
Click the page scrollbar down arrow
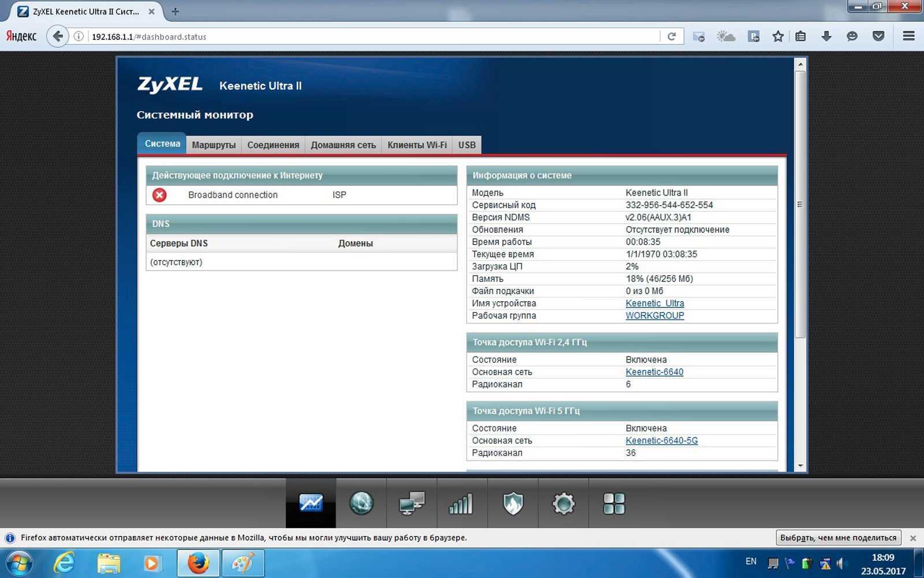pos(800,466)
